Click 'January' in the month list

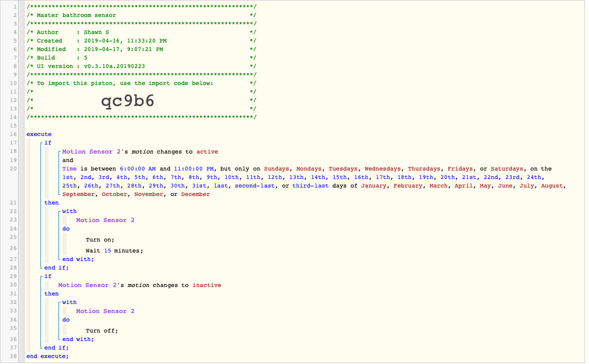374,185
